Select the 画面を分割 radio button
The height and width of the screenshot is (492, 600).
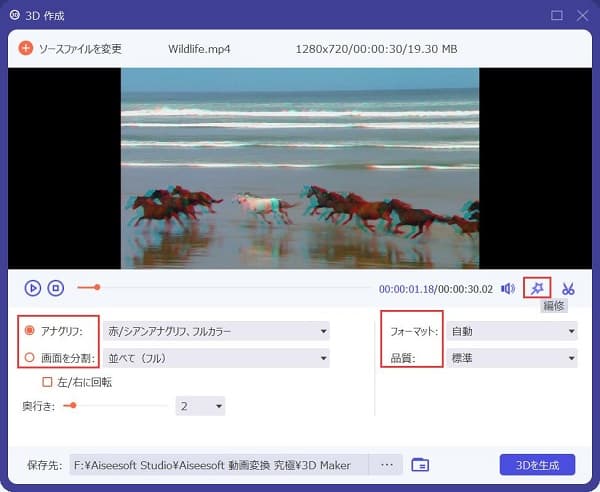pos(29,358)
